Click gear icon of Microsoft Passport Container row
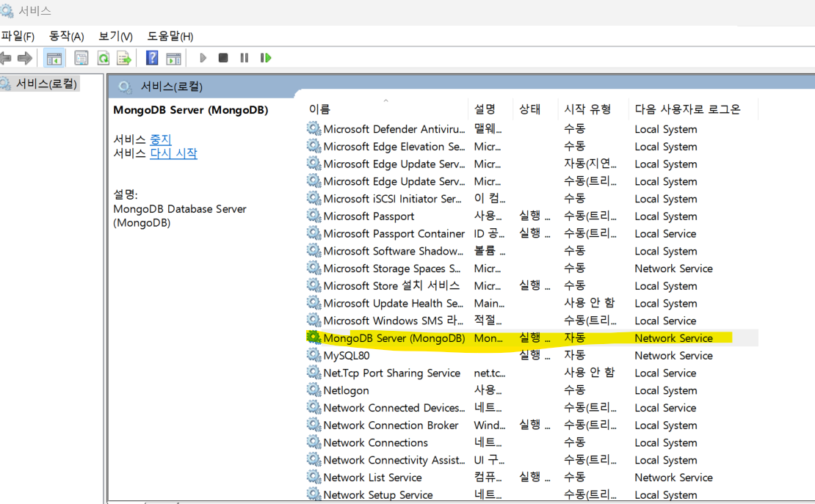The image size is (815, 504). click(314, 233)
